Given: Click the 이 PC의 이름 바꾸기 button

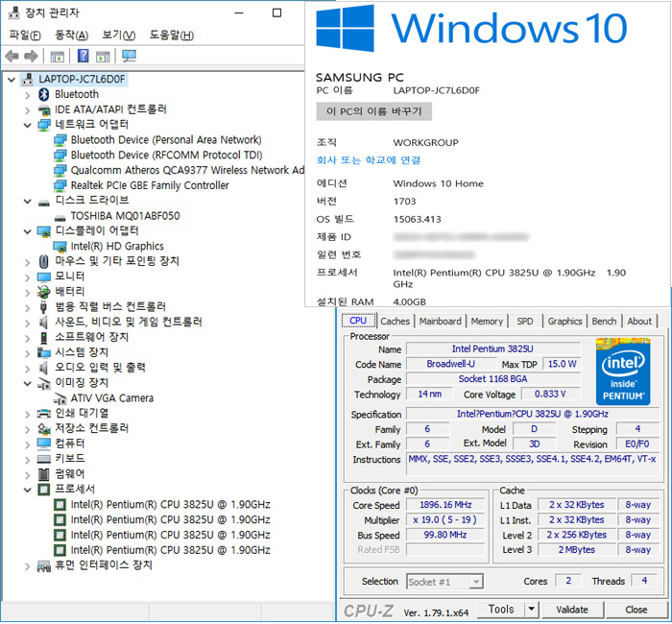Looking at the screenshot, I should tap(373, 111).
